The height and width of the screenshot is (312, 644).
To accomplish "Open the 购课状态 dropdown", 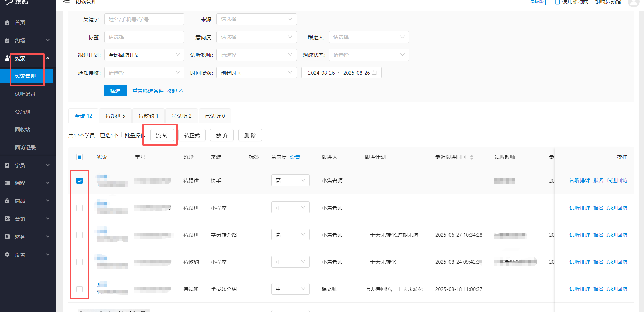I will 368,54.
